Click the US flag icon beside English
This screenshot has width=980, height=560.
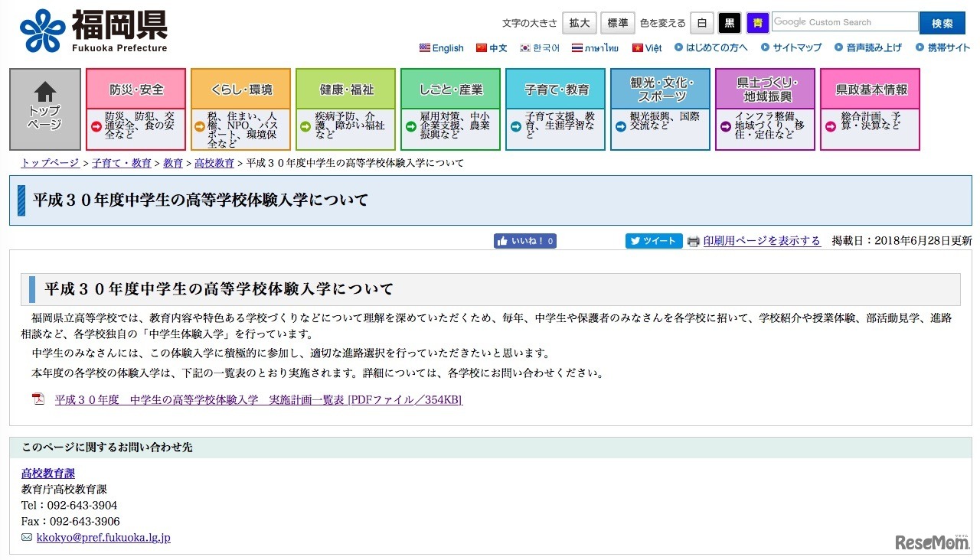tap(423, 47)
